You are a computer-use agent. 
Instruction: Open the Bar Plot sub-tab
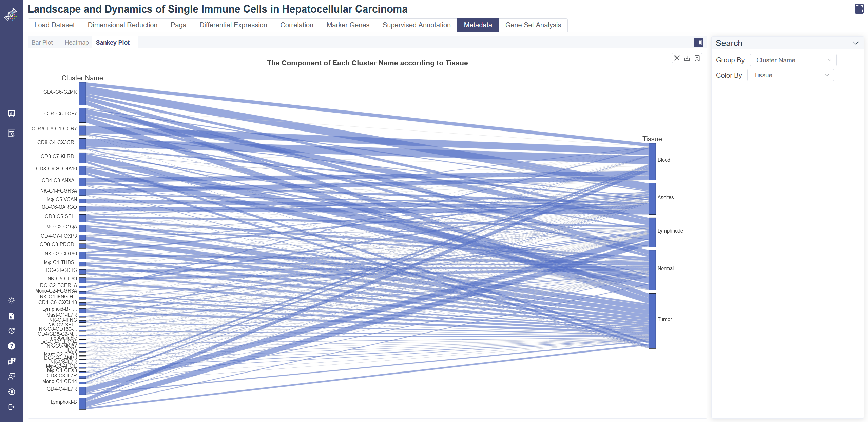coord(42,43)
